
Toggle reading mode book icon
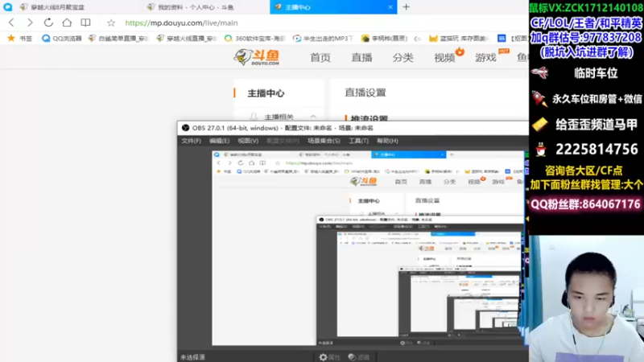coord(85,23)
